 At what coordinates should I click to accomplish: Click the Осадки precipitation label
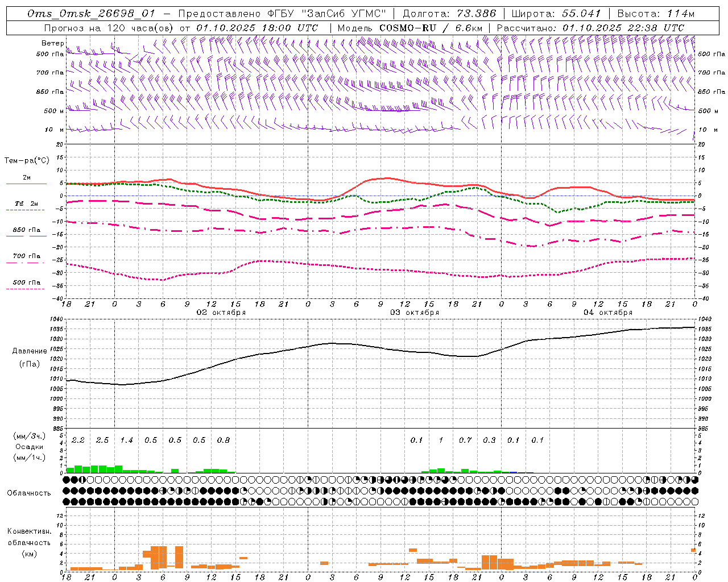(30, 447)
